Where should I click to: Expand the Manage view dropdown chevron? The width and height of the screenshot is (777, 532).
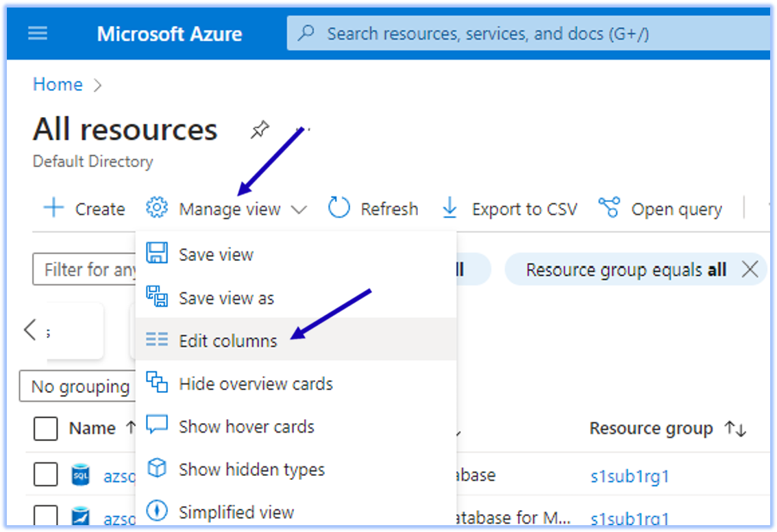(x=299, y=210)
